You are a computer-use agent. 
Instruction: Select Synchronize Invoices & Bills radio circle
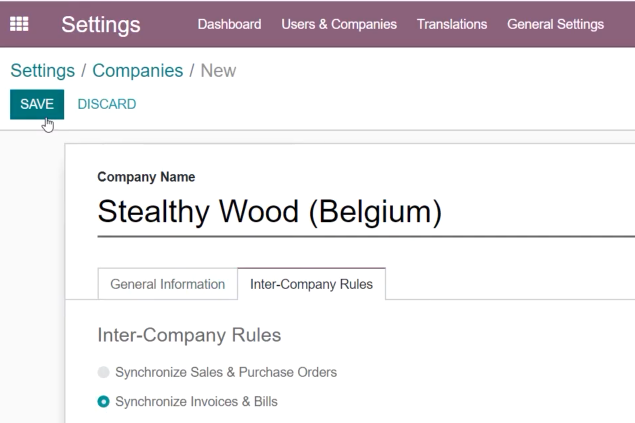tap(104, 402)
